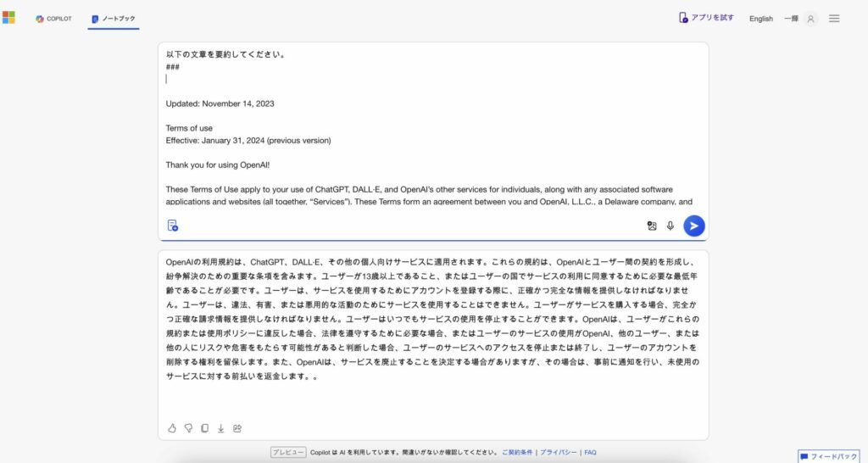
Task: Copy the response text
Action: click(x=205, y=428)
